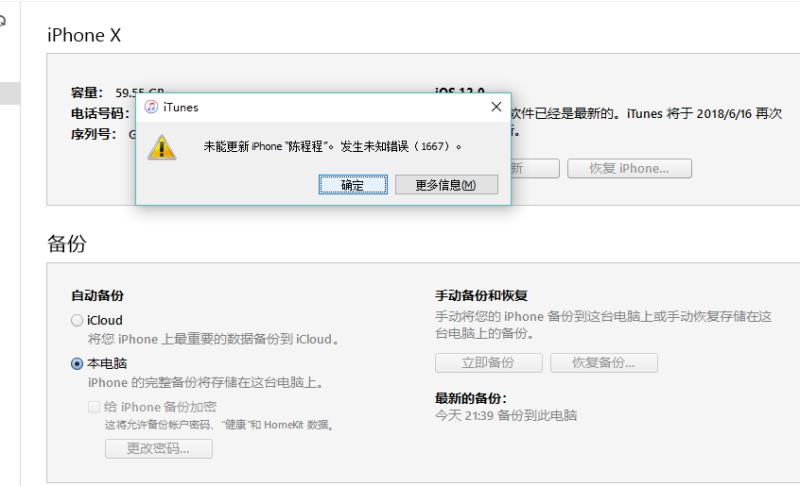Close the iTunes error dialog with X
The height and width of the screenshot is (486, 800).
click(496, 107)
